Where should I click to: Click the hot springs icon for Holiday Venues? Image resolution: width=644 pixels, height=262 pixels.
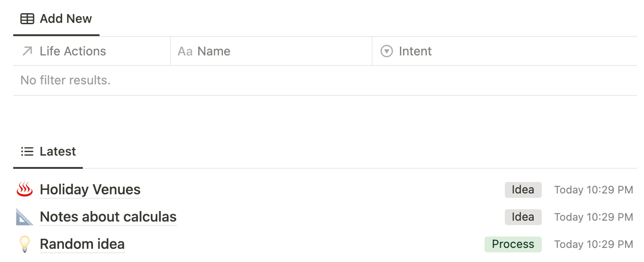[25, 190]
